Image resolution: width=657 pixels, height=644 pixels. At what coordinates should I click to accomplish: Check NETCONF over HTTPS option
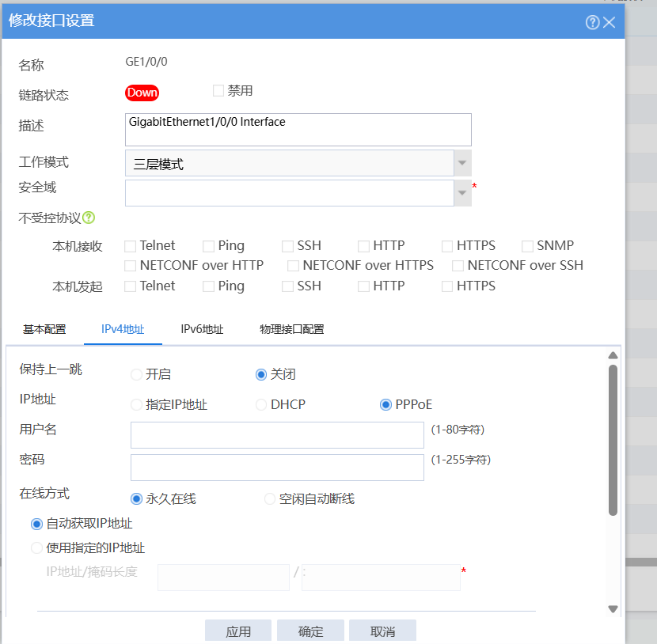pos(293,266)
